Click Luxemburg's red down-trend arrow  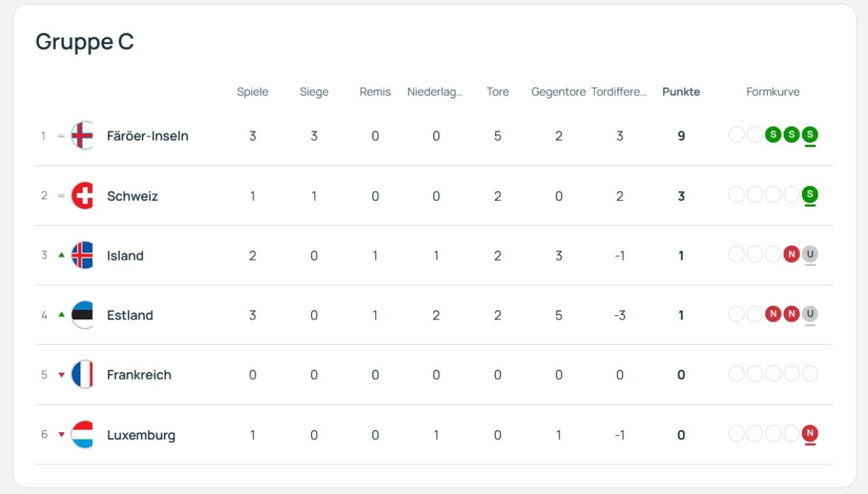coord(61,435)
